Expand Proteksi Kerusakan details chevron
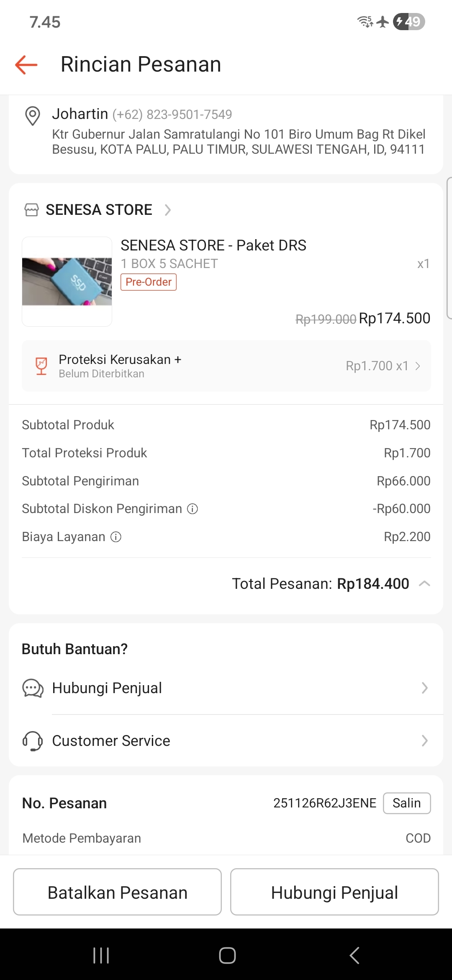452x980 pixels. pyautogui.click(x=418, y=366)
